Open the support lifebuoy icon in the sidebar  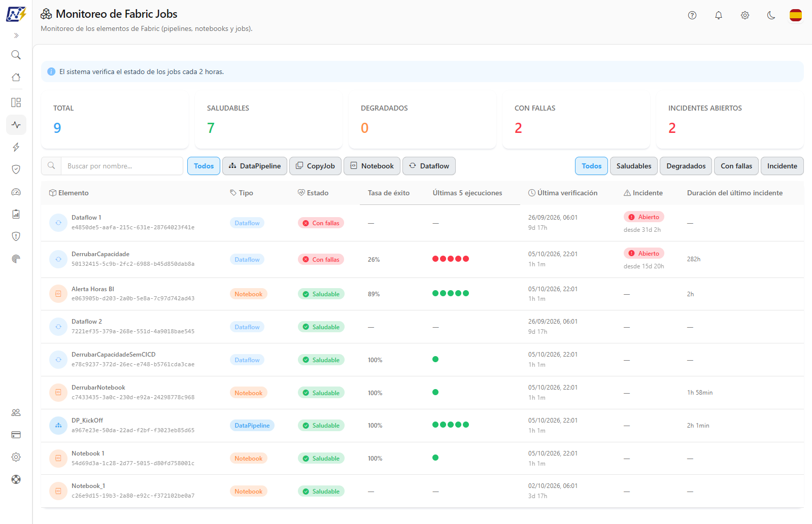click(16, 479)
